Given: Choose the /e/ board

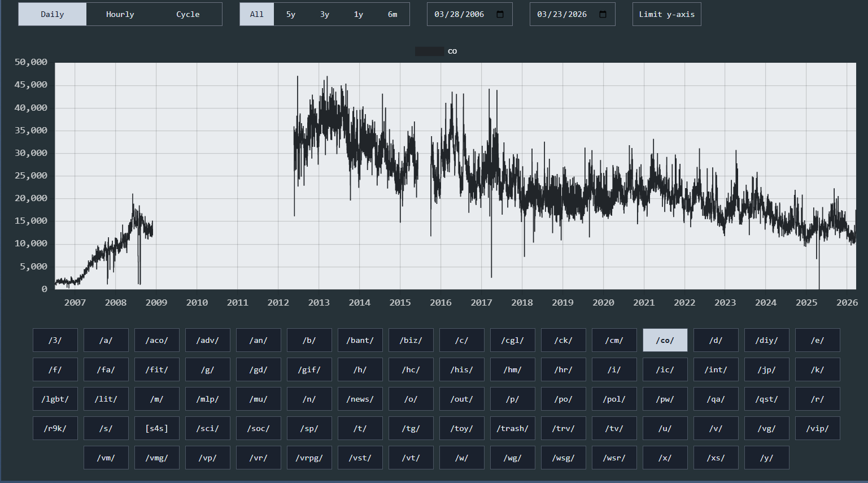Looking at the screenshot, I should 818,340.
